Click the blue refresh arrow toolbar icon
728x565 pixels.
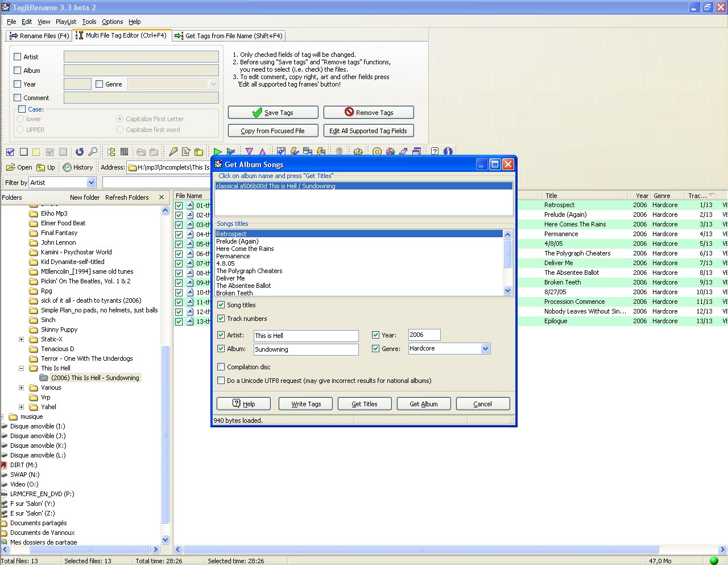pos(79,152)
